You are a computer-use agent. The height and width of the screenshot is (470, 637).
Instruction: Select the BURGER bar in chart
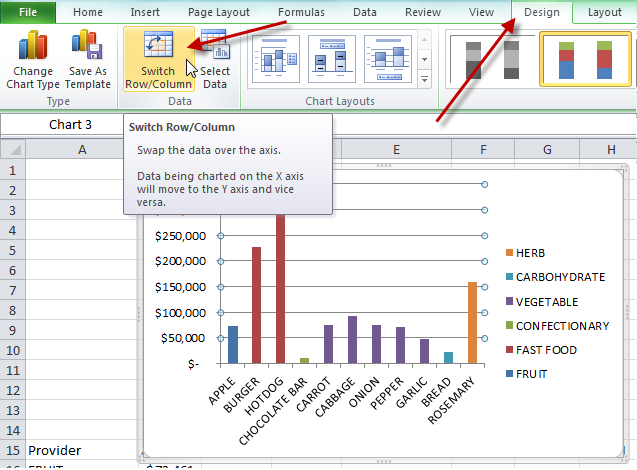[x=256, y=305]
